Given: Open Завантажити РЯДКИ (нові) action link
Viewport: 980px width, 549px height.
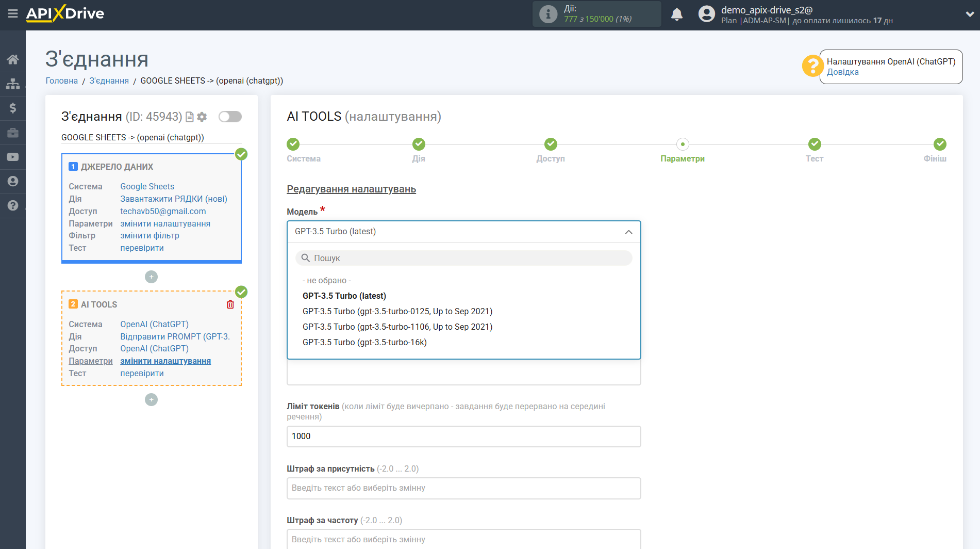Looking at the screenshot, I should click(x=174, y=199).
